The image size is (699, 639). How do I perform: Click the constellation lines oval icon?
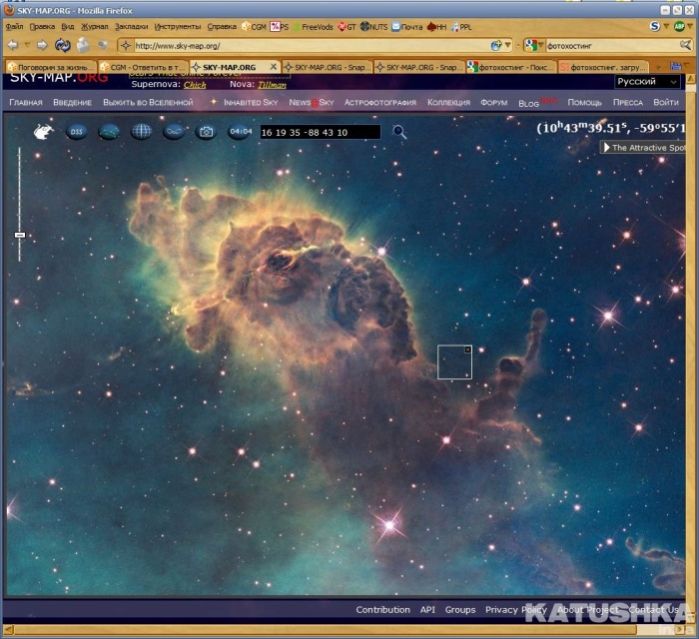coord(174,132)
